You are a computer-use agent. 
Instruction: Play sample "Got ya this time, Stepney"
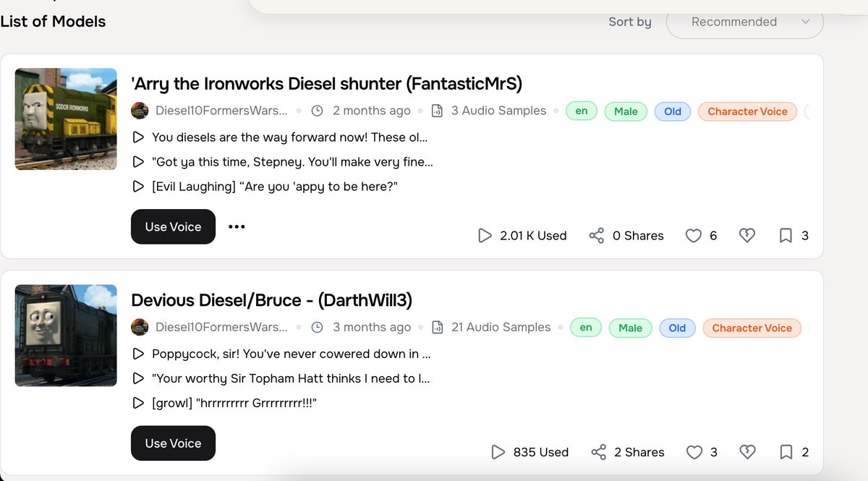pyautogui.click(x=138, y=162)
